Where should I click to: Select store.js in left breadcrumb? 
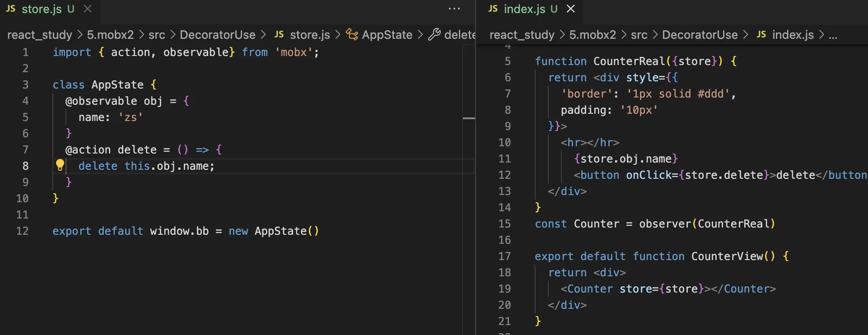(310, 35)
